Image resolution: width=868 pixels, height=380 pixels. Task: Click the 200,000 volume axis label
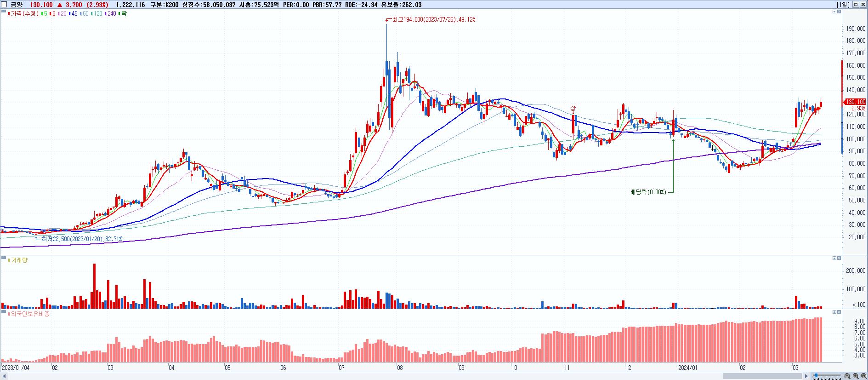point(856,271)
